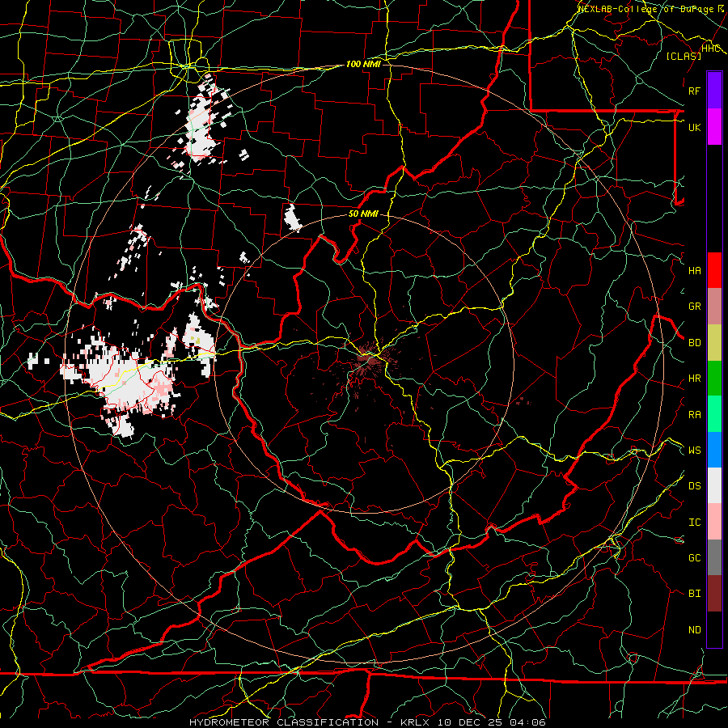The width and height of the screenshot is (728, 728).
Task: Select the 'HA' legend label
Action: pos(694,271)
